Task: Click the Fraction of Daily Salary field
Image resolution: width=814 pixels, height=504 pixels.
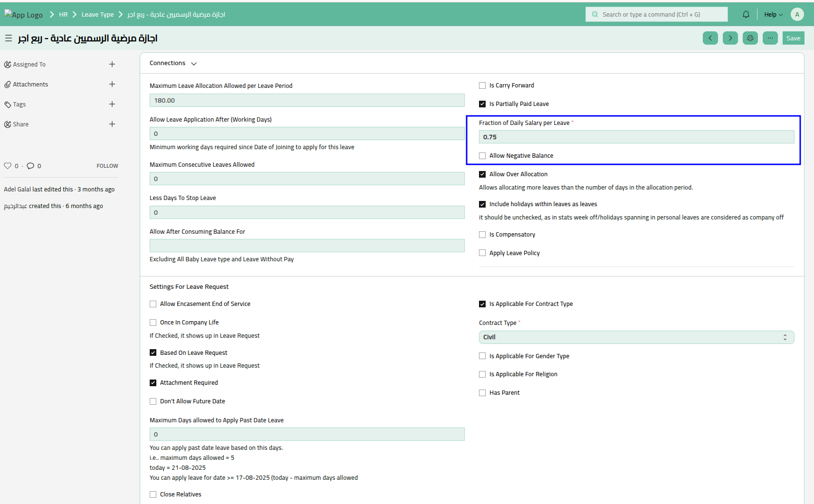Action: pos(636,137)
